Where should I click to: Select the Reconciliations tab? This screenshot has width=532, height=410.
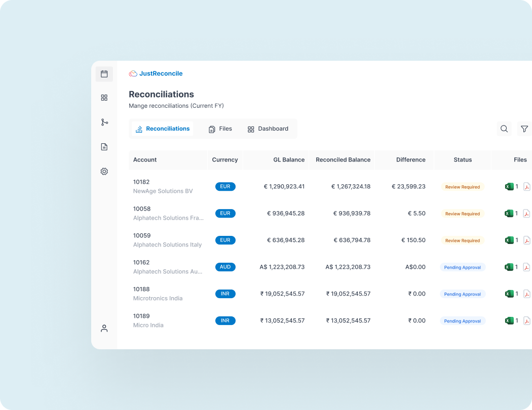pyautogui.click(x=162, y=129)
